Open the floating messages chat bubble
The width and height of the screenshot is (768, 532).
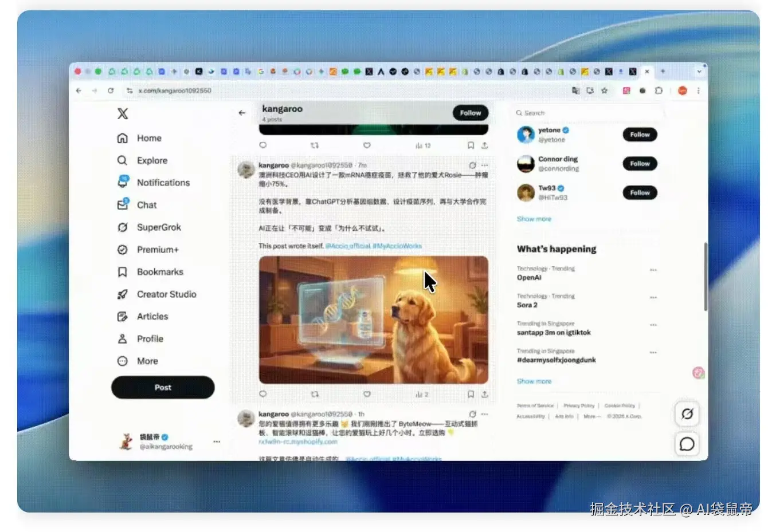point(687,444)
